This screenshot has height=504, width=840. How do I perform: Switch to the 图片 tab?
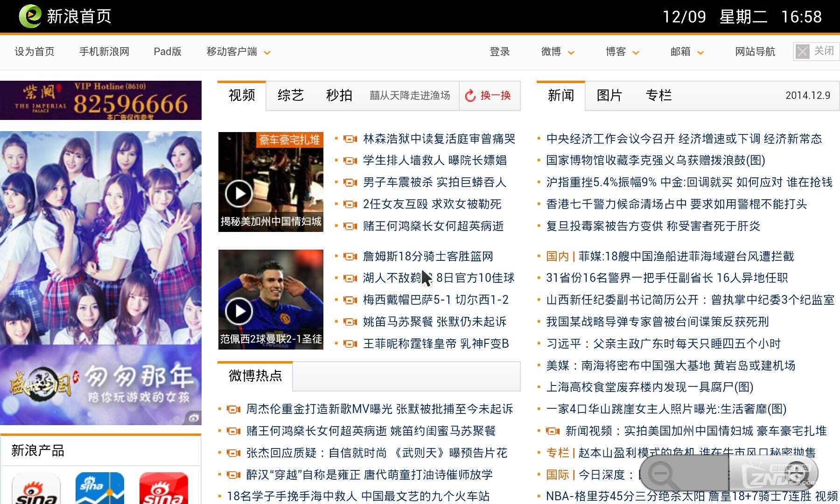609,96
